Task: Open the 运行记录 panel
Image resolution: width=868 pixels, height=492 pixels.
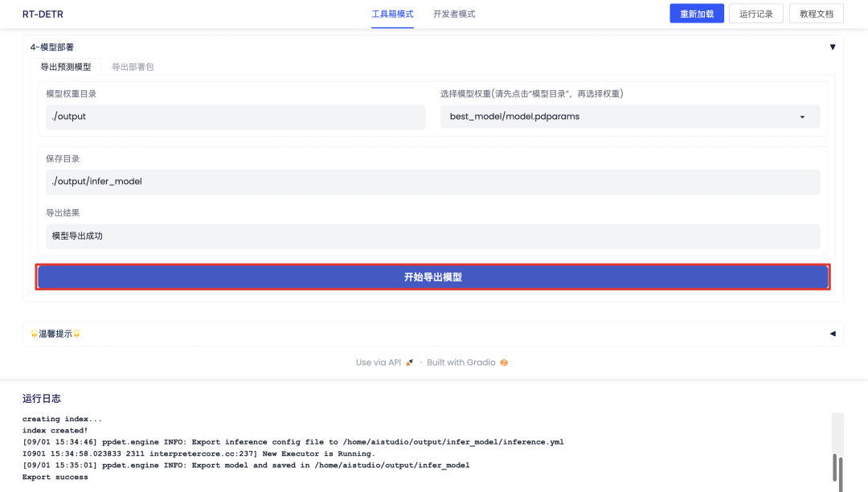Action: coord(756,14)
